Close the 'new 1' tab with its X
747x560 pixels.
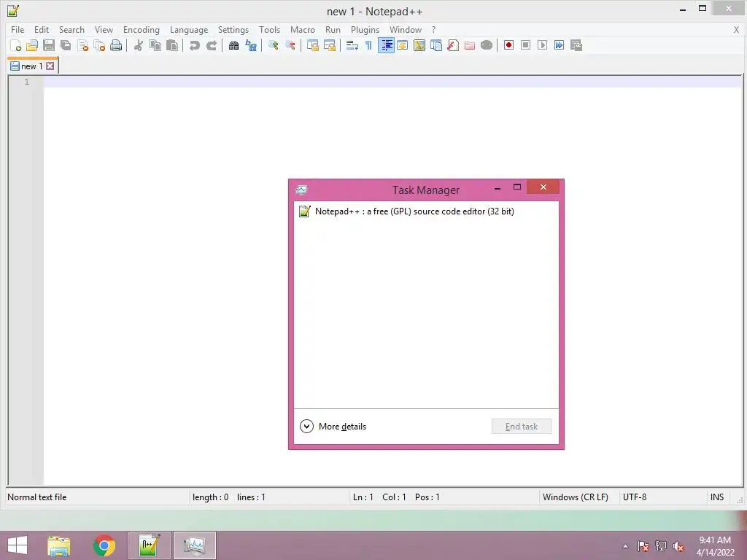50,66
